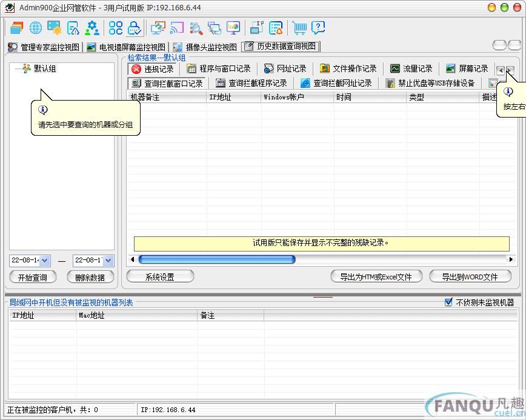
Task: Click the Windows帐户 column header
Action: pyautogui.click(x=297, y=98)
